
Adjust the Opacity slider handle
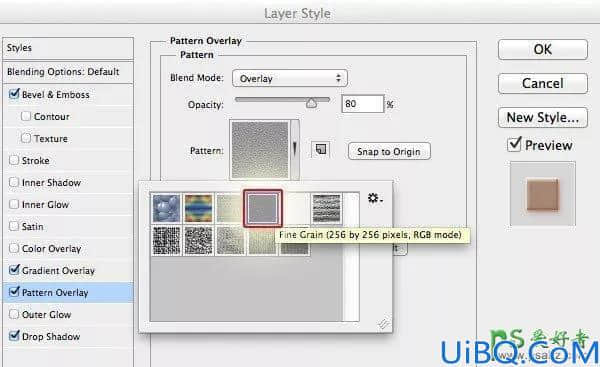click(311, 103)
